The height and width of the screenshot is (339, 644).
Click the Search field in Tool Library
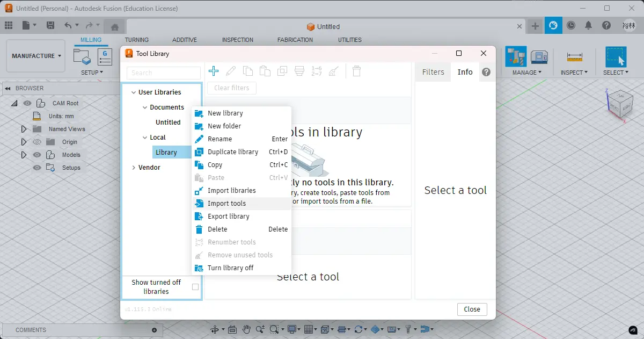click(164, 73)
